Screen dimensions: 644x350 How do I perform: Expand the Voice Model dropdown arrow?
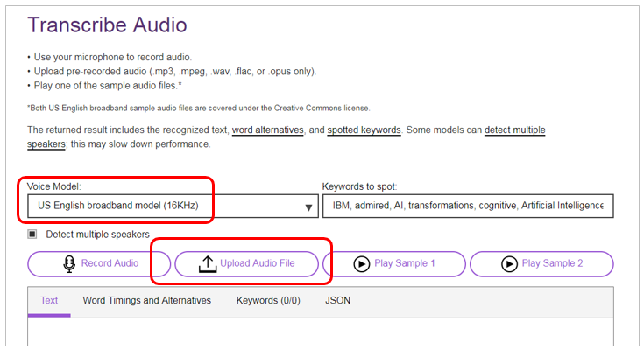pos(308,207)
